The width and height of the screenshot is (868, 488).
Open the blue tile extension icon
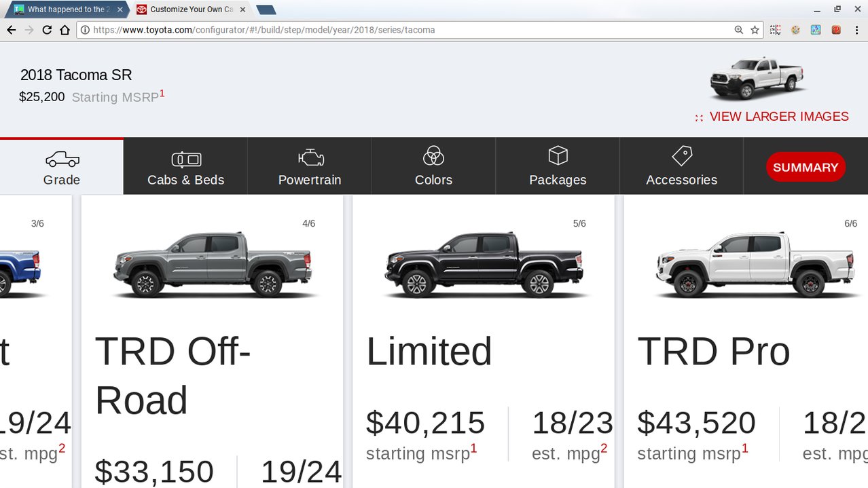816,30
